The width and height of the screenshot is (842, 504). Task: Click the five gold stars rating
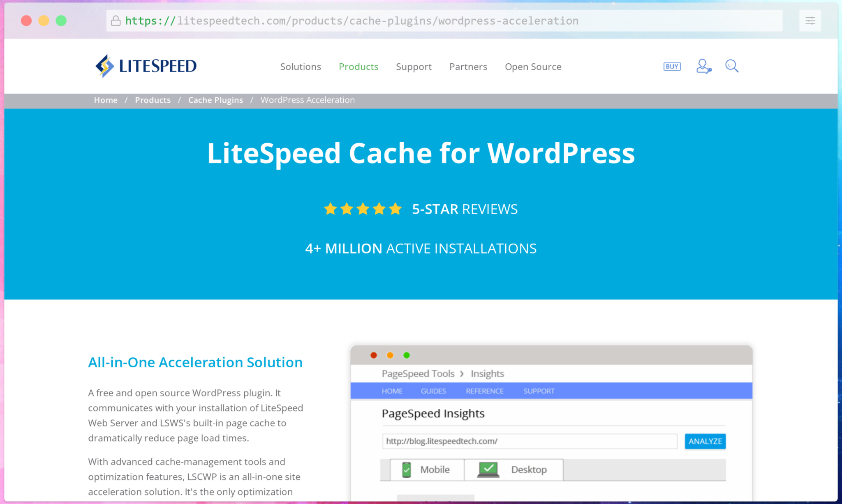pos(363,209)
